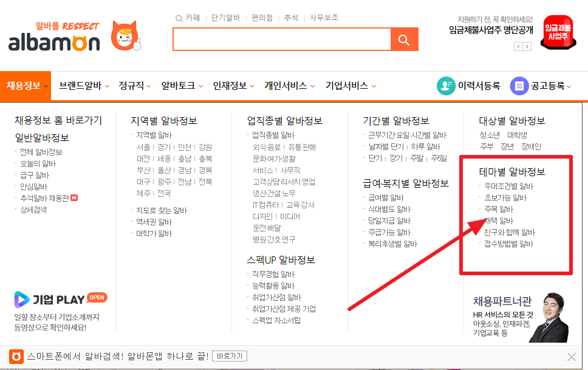
Task: Select 서울 region link
Action: coord(143,147)
